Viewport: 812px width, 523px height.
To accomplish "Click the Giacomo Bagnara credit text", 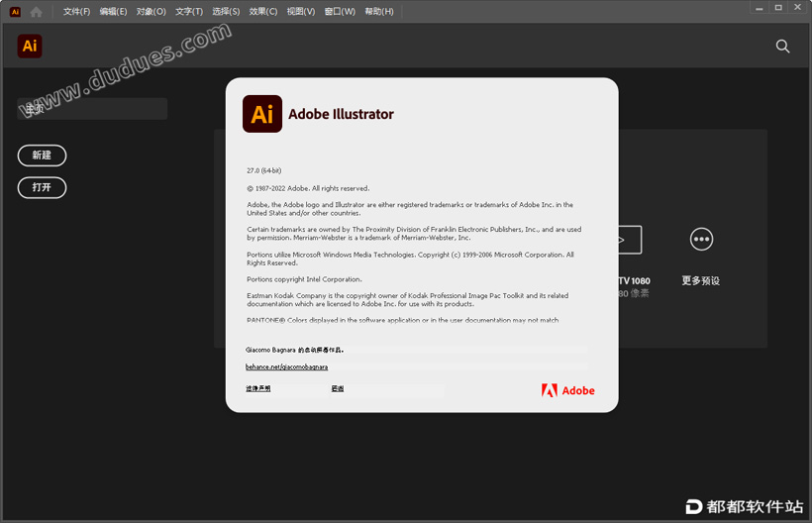I will (x=294, y=350).
